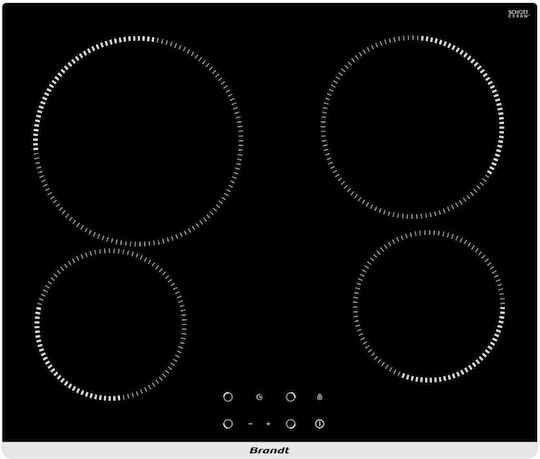Click the Schott Ceran logo
Image resolution: width=540 pixels, height=459 pixels.
click(518, 13)
